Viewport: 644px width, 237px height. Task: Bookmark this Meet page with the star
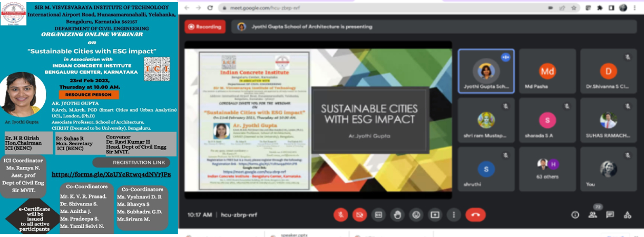(x=573, y=8)
